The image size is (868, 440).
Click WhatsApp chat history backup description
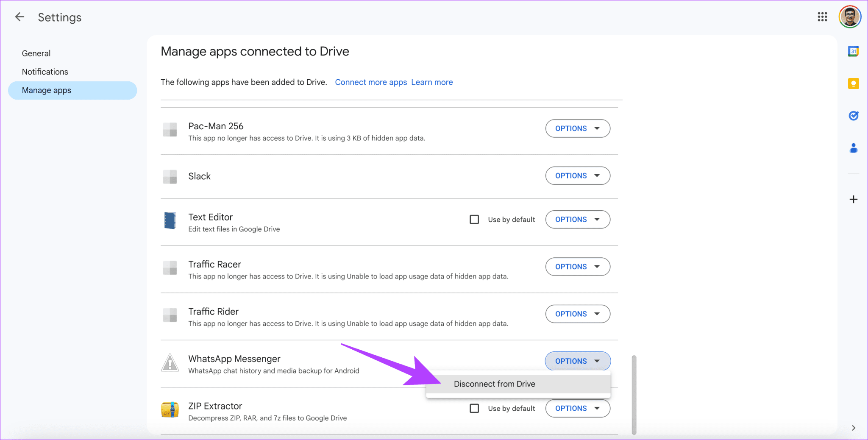click(274, 371)
